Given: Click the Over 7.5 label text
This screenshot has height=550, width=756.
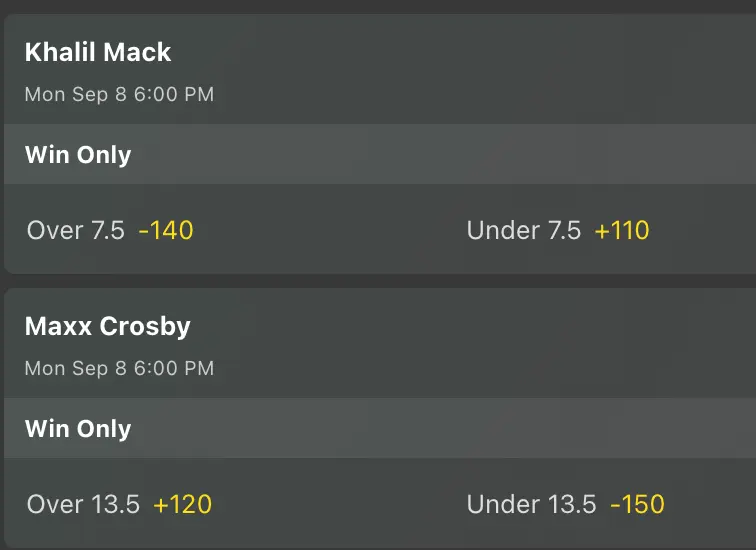Looking at the screenshot, I should [76, 231].
